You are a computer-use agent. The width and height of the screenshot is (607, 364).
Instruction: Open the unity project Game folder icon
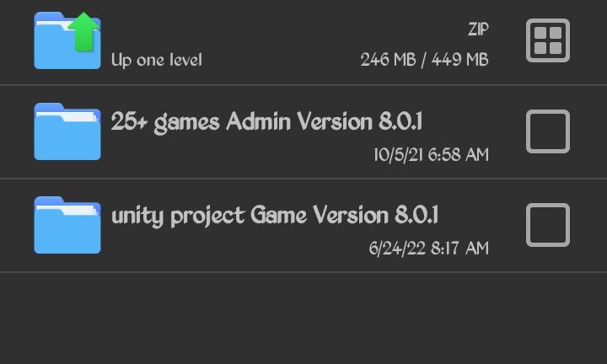point(67,225)
